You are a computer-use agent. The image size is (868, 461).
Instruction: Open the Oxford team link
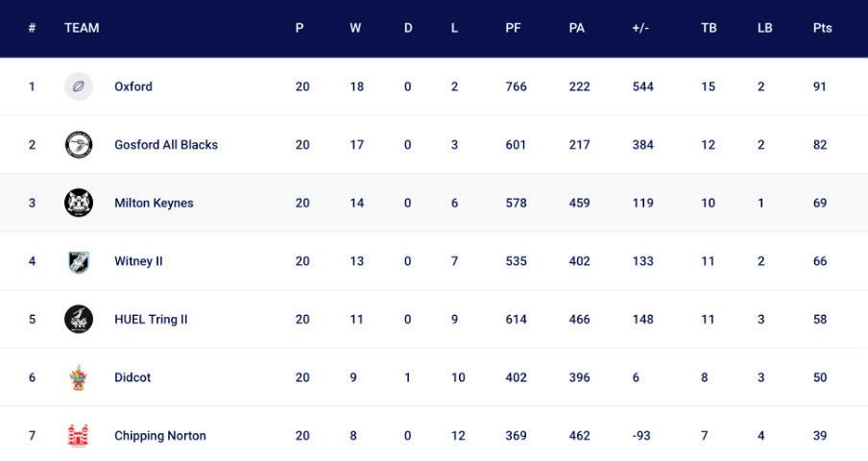point(133,86)
